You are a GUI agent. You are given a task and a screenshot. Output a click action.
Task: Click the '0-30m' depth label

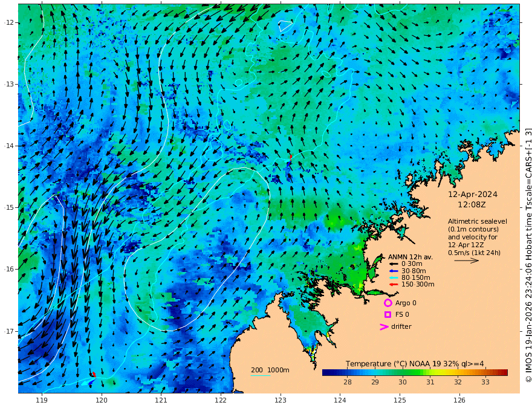coord(412,264)
